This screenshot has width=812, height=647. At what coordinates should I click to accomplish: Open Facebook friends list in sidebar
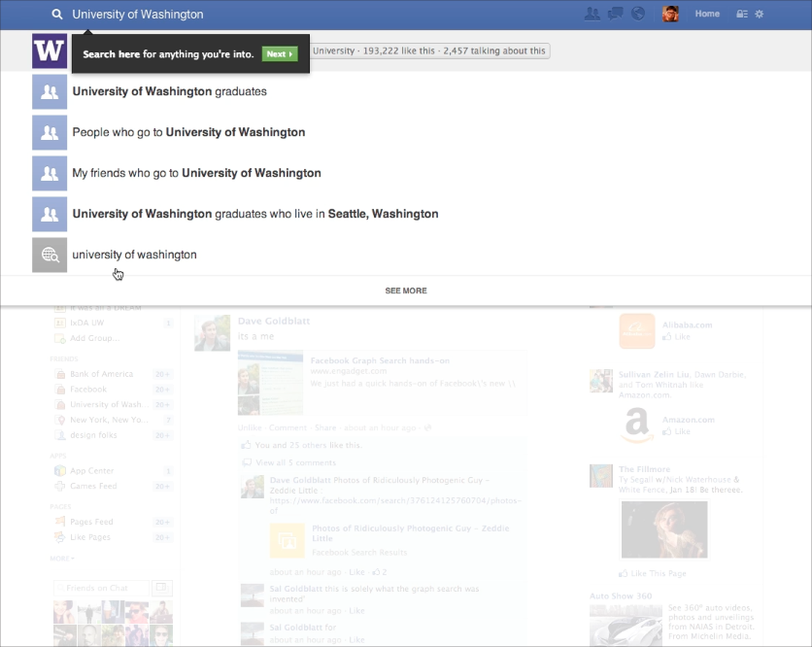[88, 389]
